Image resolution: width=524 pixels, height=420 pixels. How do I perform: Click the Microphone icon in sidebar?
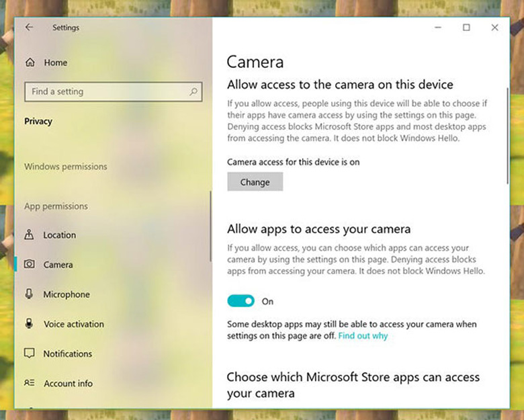click(30, 294)
